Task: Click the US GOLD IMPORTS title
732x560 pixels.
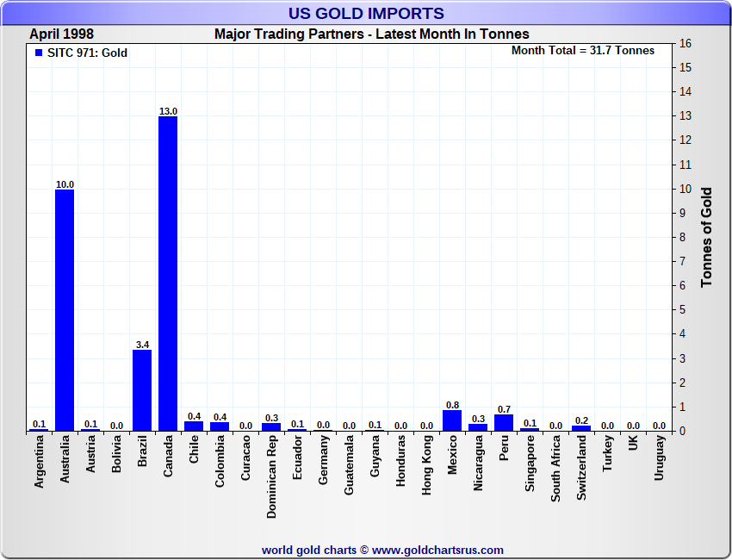Action: click(366, 13)
